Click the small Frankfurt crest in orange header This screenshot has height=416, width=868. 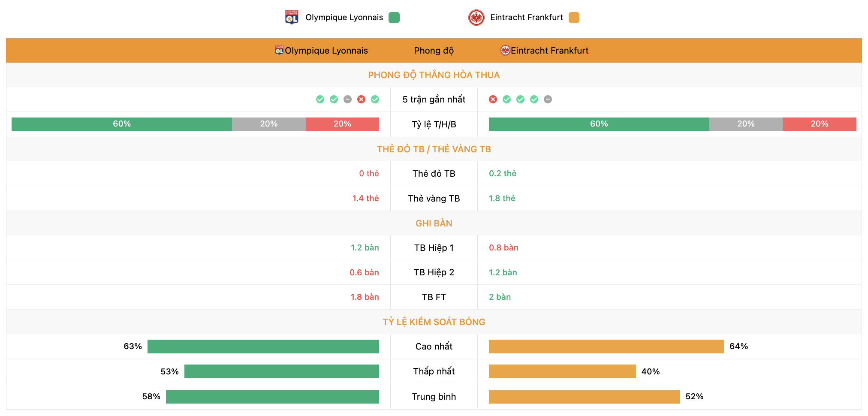pyautogui.click(x=505, y=50)
